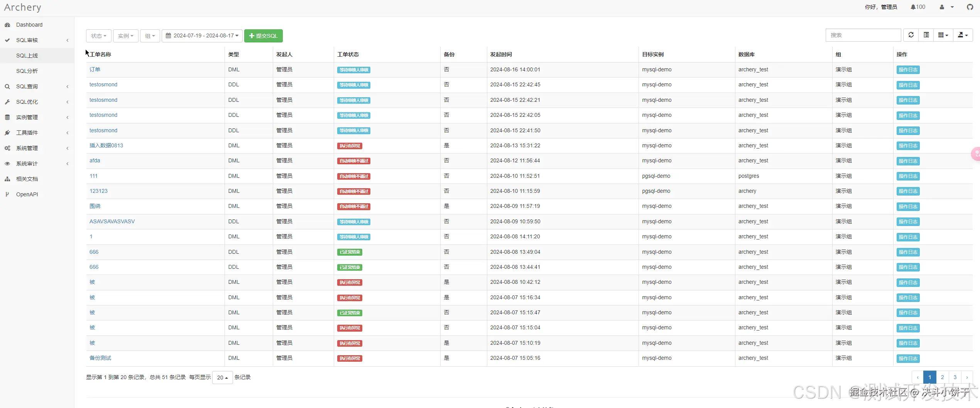Open the 围绕 work order link
This screenshot has height=408, width=980.
(x=95, y=206)
